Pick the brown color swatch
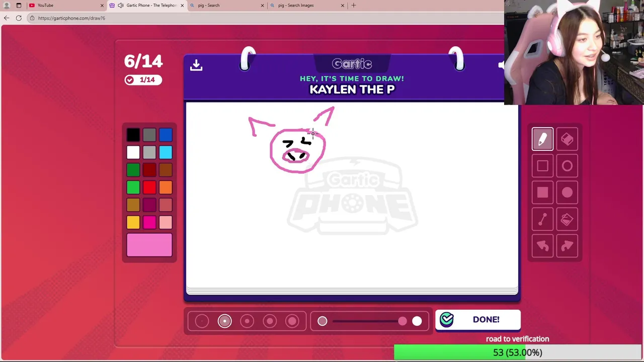Viewport: 644px width, 362px height. (166, 170)
